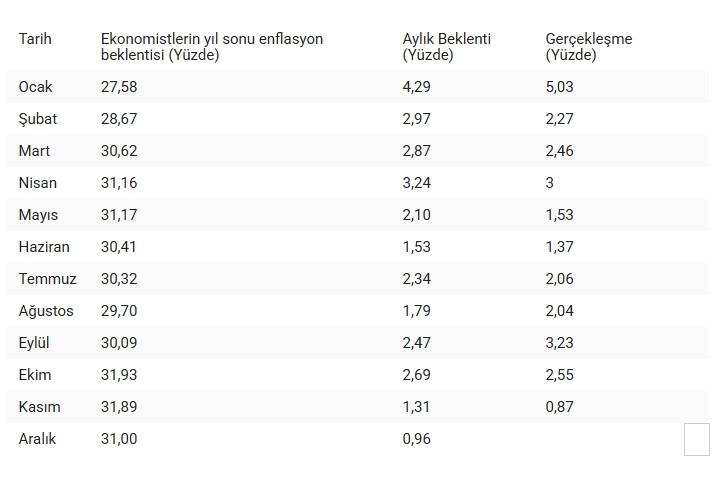Click the empty square box at bottom right
The image size is (713, 479).
(696, 439)
